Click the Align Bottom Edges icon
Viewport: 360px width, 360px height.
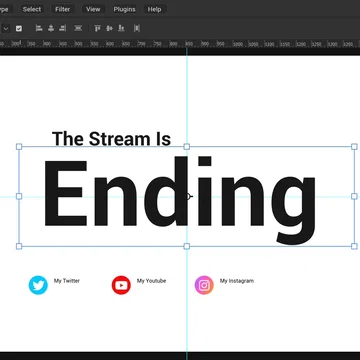[121, 28]
